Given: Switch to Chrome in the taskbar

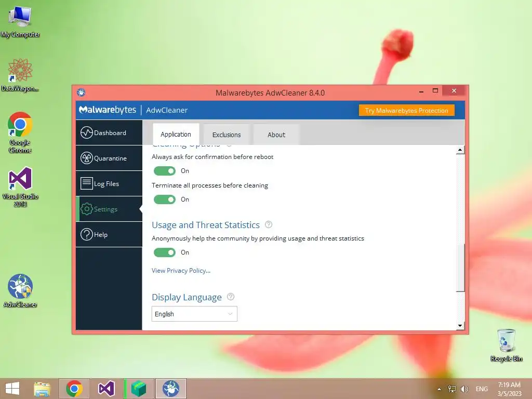Looking at the screenshot, I should [x=74, y=389].
